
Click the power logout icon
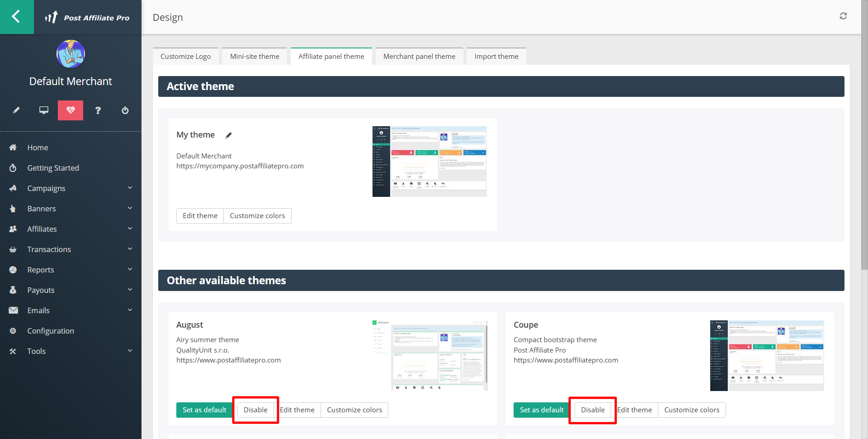(125, 110)
